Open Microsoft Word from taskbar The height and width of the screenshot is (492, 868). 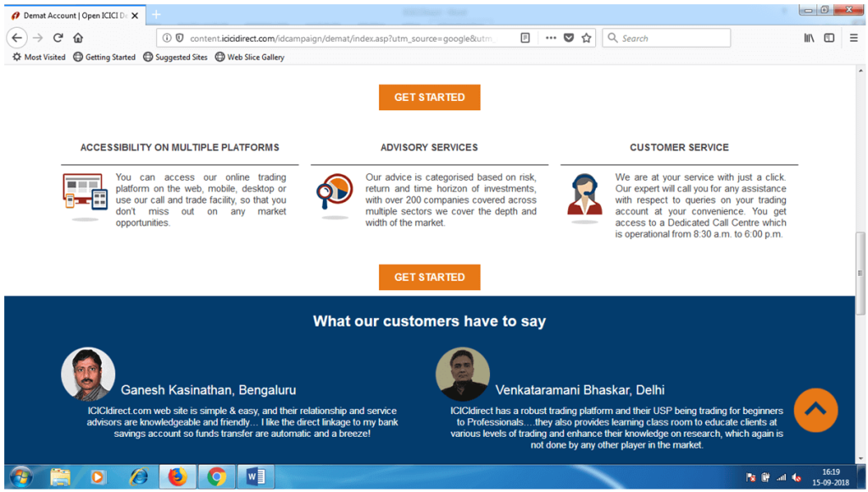click(x=256, y=477)
